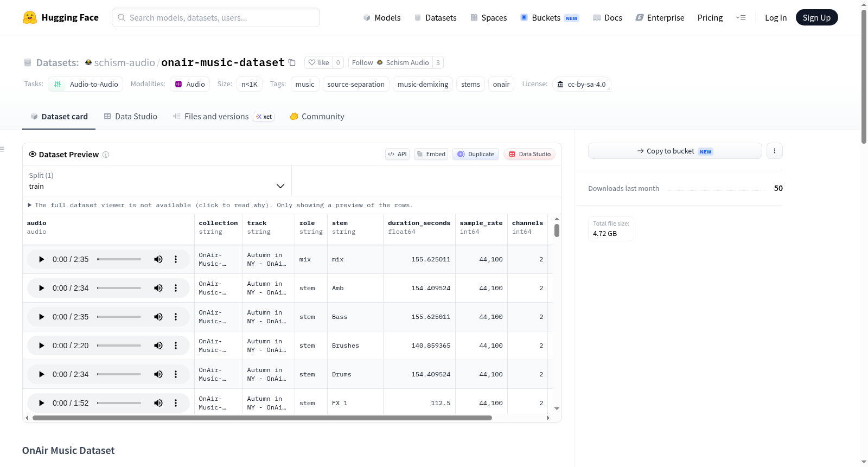868x467 pixels.
Task: Follow Schism Audio
Action: click(x=390, y=62)
